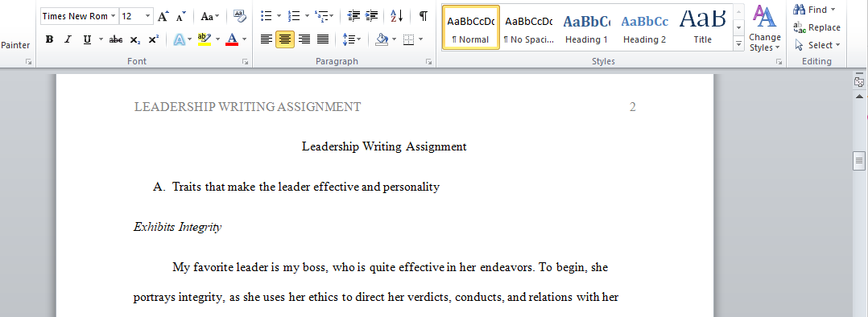Image resolution: width=868 pixels, height=317 pixels.
Task: Click the Bullets list icon
Action: 267,16
